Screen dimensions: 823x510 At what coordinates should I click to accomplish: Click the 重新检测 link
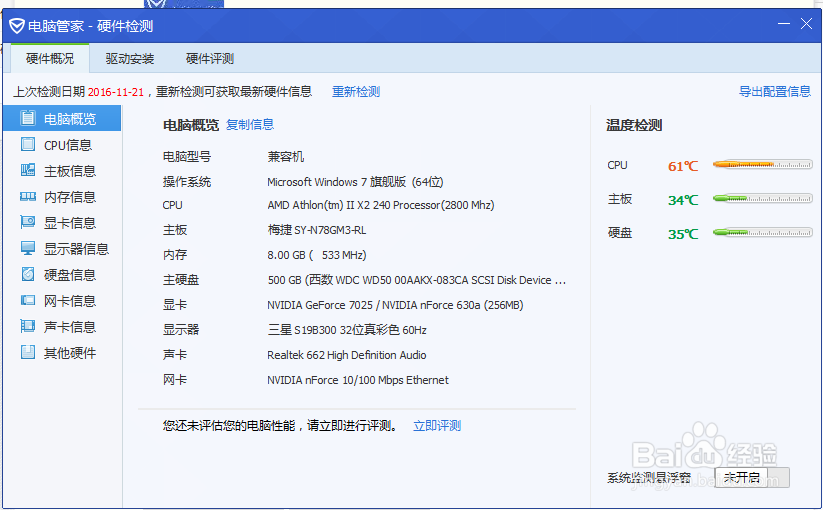tap(356, 92)
